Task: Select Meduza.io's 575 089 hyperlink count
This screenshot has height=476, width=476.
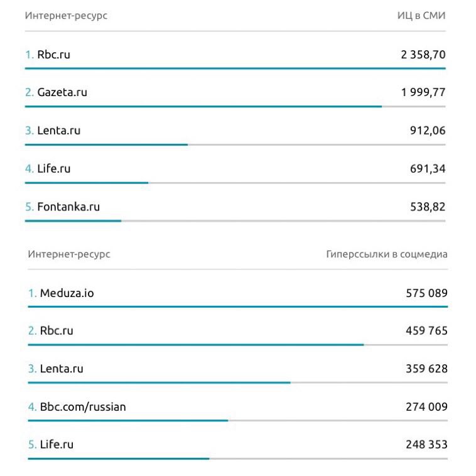Action: pos(426,293)
